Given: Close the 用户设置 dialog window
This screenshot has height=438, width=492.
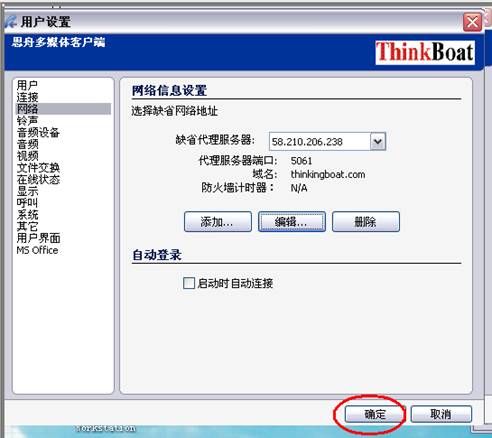Looking at the screenshot, I should point(472,22).
